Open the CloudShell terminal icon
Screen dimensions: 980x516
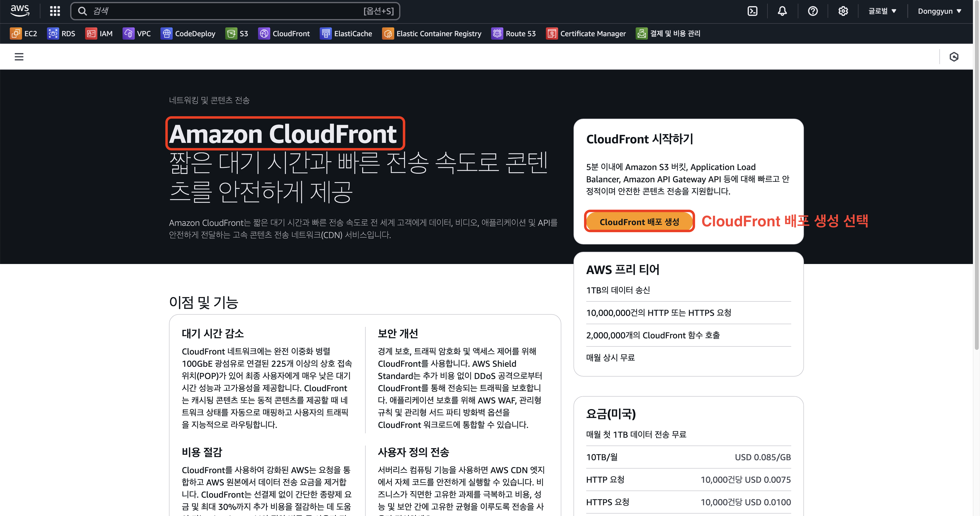pos(752,11)
